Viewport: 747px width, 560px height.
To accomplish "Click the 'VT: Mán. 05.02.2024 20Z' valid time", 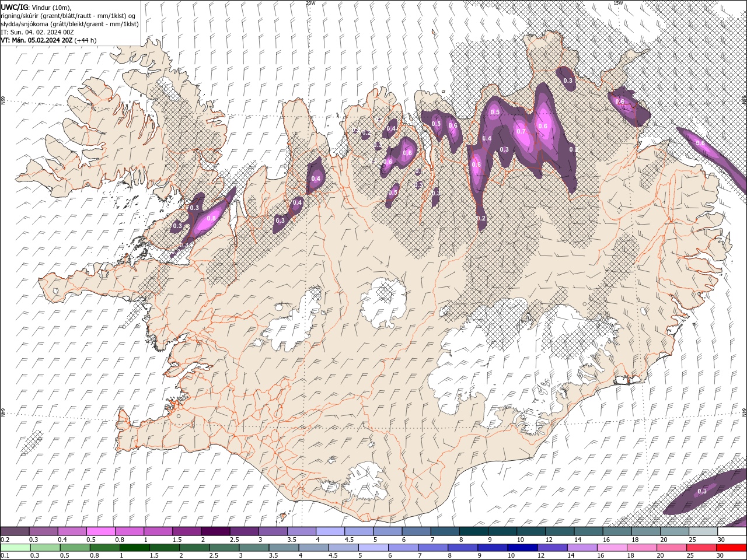I will point(37,40).
